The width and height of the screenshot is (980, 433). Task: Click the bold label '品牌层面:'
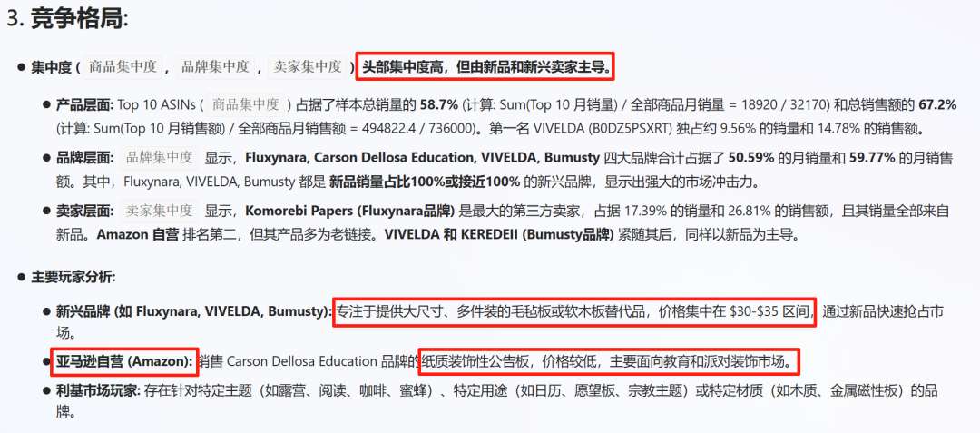coord(85,158)
